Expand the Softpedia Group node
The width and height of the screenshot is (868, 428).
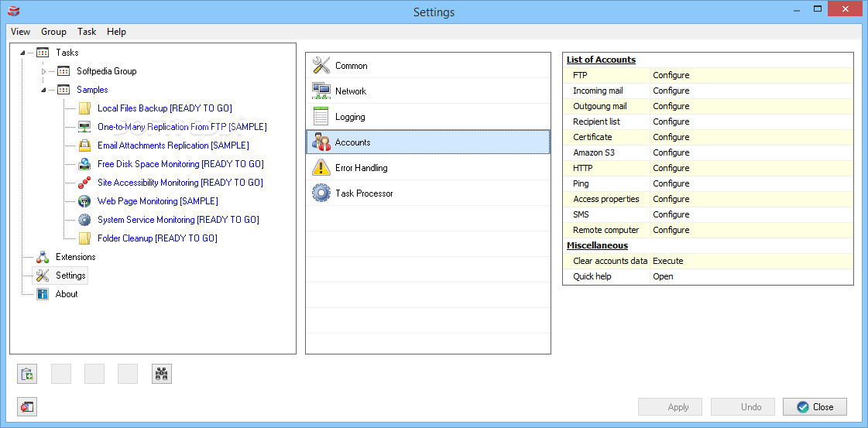point(43,71)
